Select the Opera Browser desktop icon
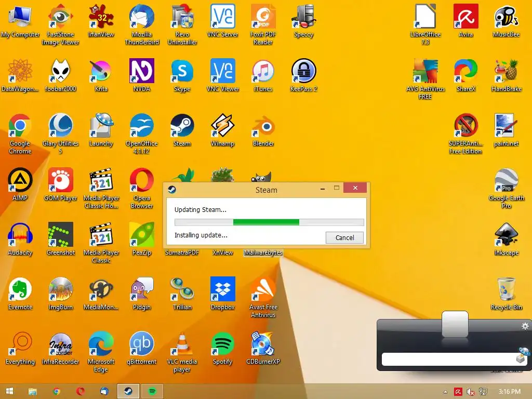Image resolution: width=532 pixels, height=399 pixels. tap(142, 188)
